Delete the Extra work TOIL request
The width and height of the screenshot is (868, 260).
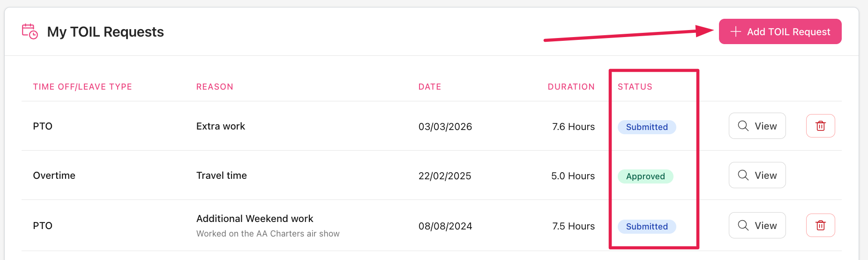(x=820, y=126)
